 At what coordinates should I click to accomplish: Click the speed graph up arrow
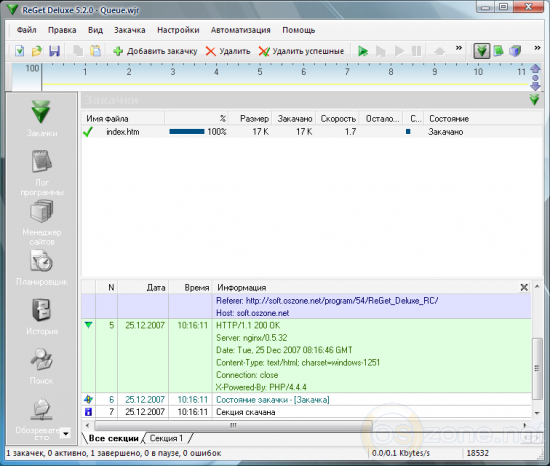(x=535, y=68)
